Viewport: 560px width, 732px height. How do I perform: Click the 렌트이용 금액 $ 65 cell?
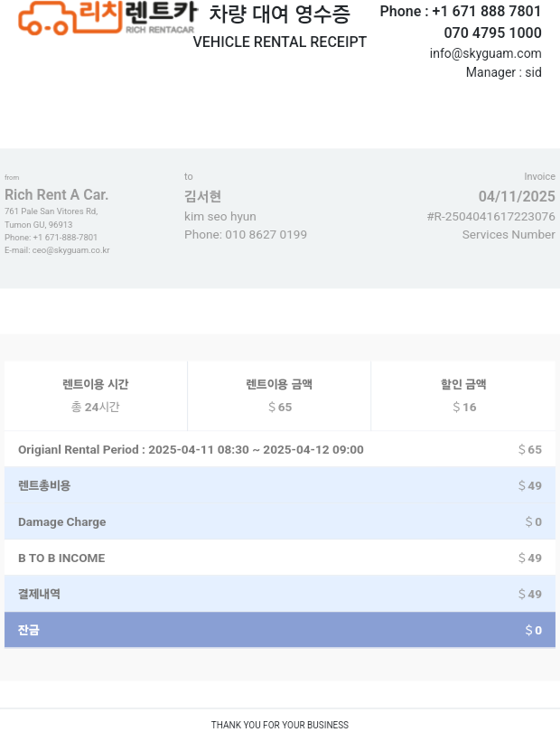pyautogui.click(x=279, y=396)
